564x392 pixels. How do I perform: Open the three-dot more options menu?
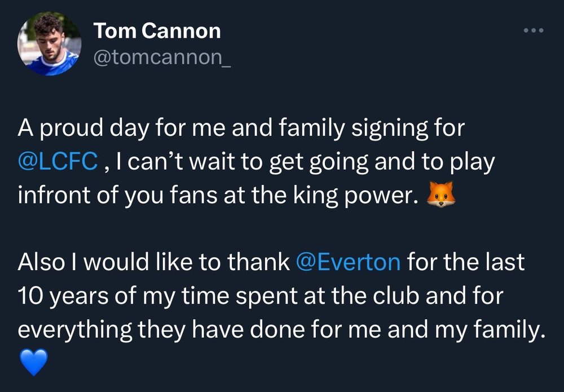534,30
